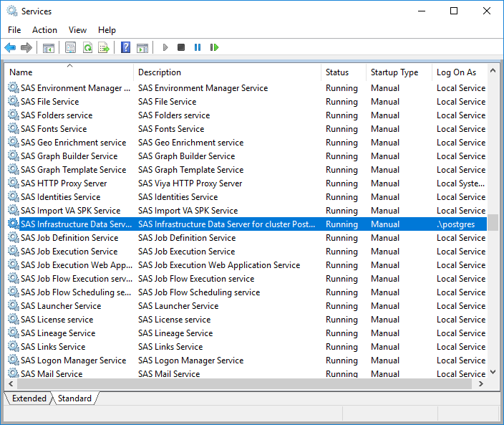Viewport: 504px width, 425px height.
Task: Switch to the Extended tab
Action: [29, 398]
